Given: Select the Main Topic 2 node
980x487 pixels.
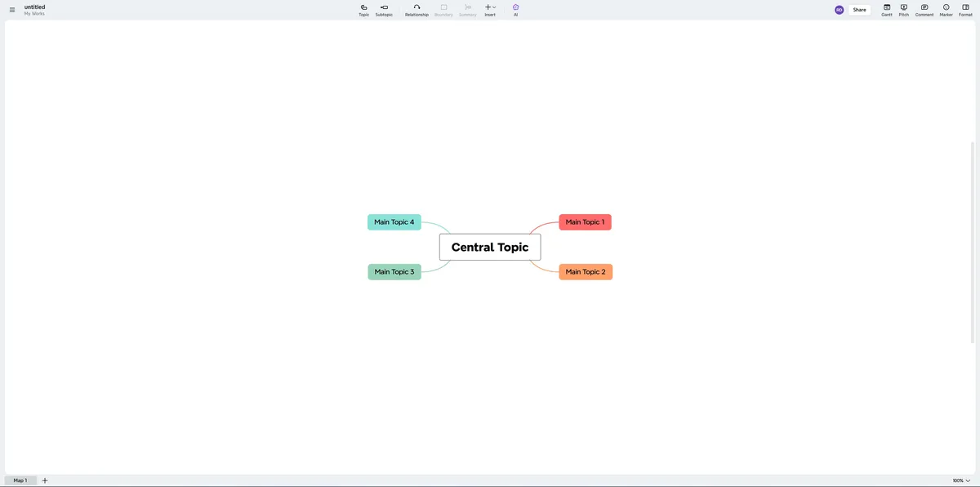Looking at the screenshot, I should [586, 272].
